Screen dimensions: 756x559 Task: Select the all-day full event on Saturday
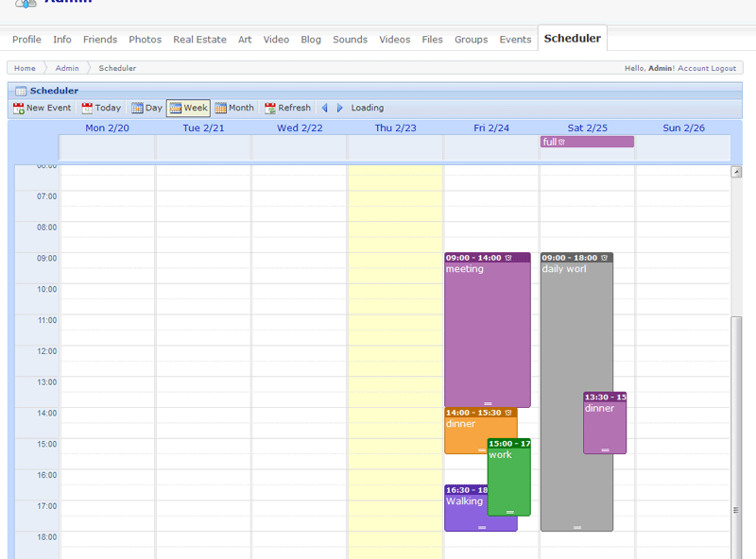pos(587,142)
